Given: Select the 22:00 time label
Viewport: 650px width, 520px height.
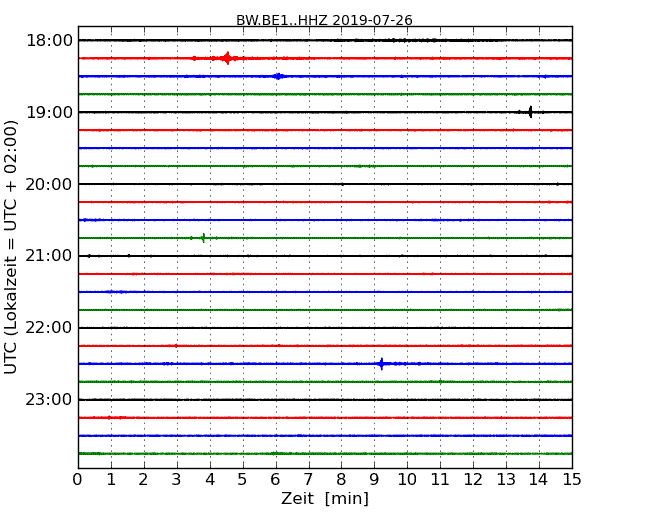Looking at the screenshot, I should pos(49,328).
